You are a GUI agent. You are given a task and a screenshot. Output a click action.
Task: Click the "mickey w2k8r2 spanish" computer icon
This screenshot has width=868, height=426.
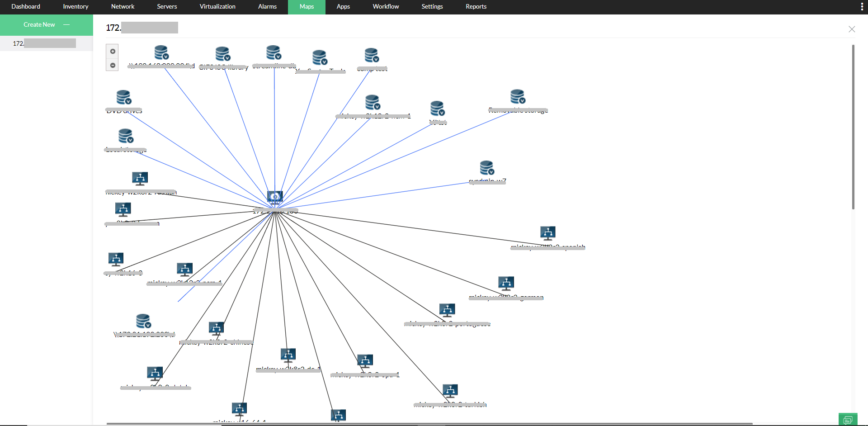click(x=547, y=233)
